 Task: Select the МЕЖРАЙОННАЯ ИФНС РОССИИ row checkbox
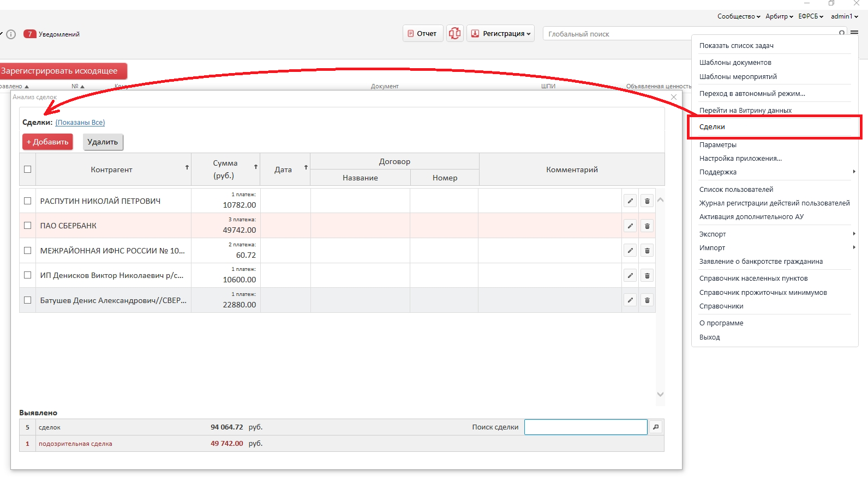point(28,251)
